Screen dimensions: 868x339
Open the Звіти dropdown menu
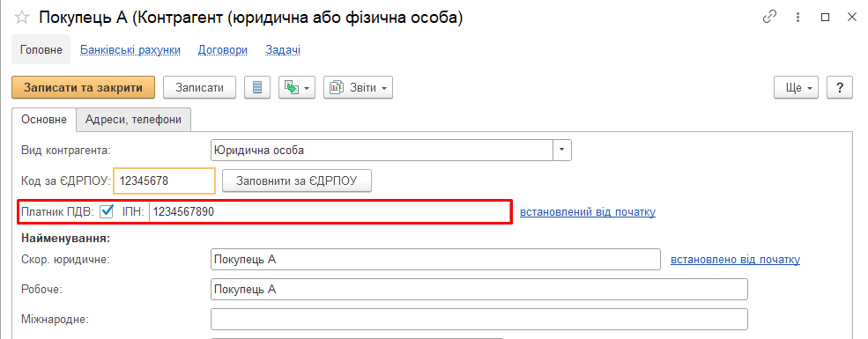(x=358, y=87)
